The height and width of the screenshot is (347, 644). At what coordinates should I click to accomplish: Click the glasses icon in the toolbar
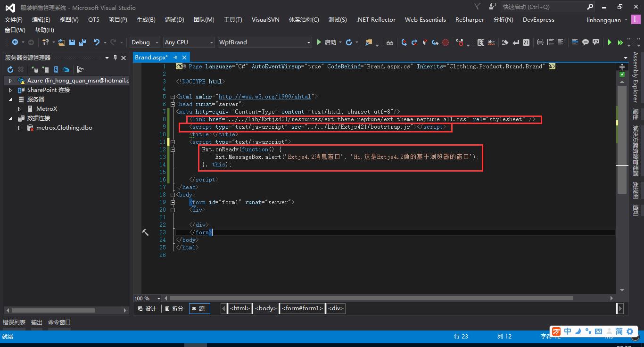coord(390,42)
